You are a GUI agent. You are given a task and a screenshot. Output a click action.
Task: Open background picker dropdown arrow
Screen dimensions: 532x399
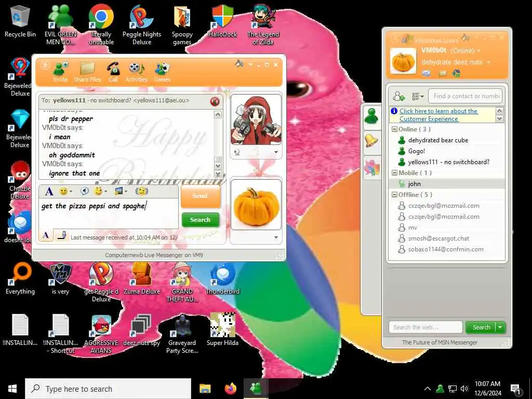[126, 192]
